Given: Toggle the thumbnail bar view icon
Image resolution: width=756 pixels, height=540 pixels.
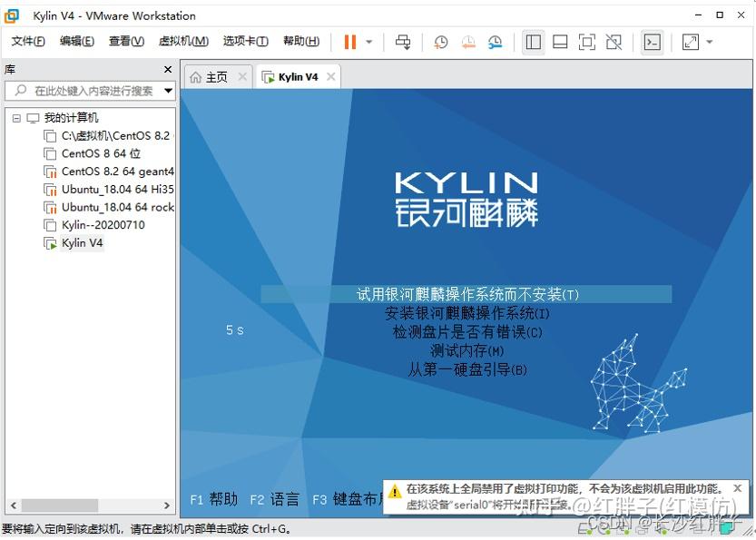Looking at the screenshot, I should 560,42.
